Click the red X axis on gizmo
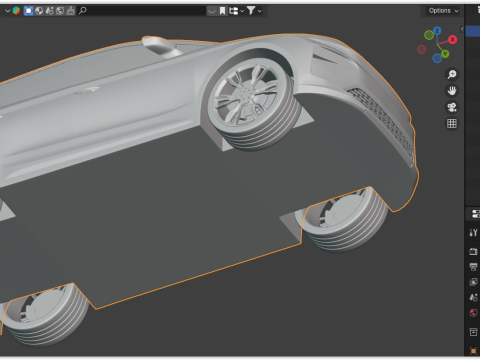Image resolution: width=480 pixels, height=360 pixels. [452, 40]
